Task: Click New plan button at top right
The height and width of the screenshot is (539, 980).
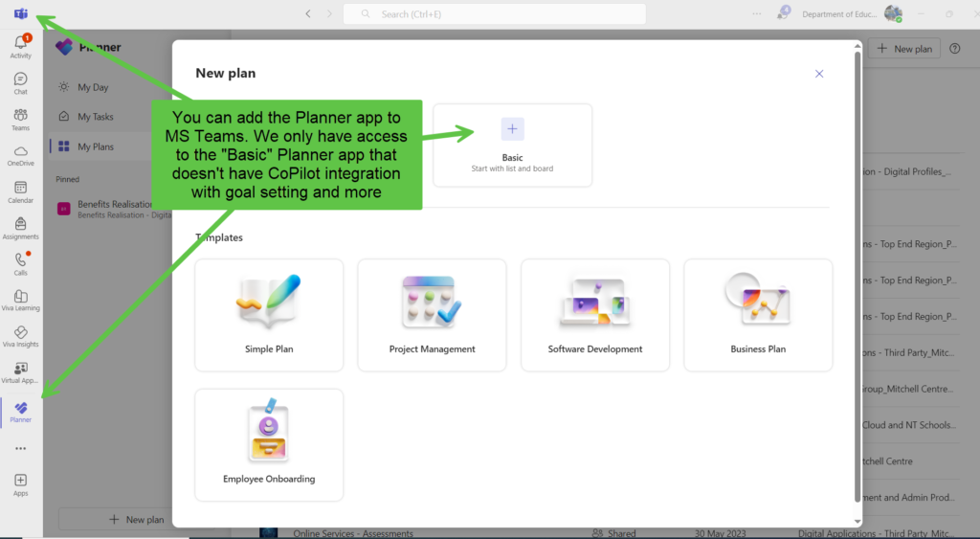Action: click(x=904, y=48)
